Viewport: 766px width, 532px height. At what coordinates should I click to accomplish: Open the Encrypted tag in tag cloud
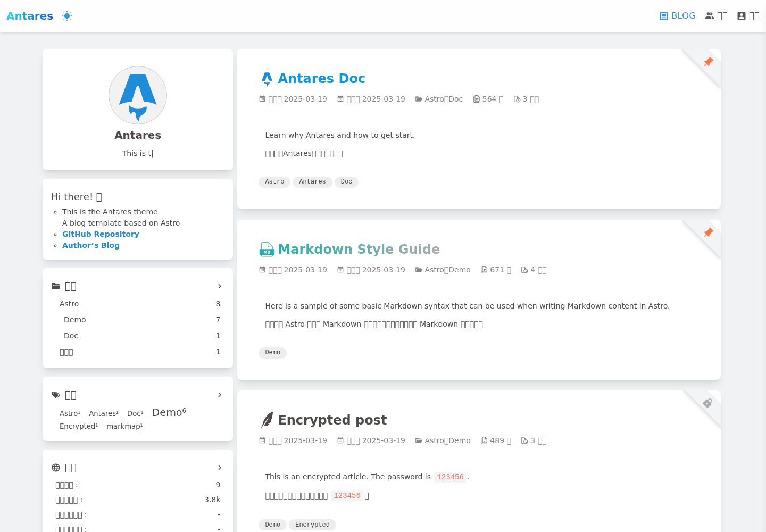pyautogui.click(x=79, y=426)
